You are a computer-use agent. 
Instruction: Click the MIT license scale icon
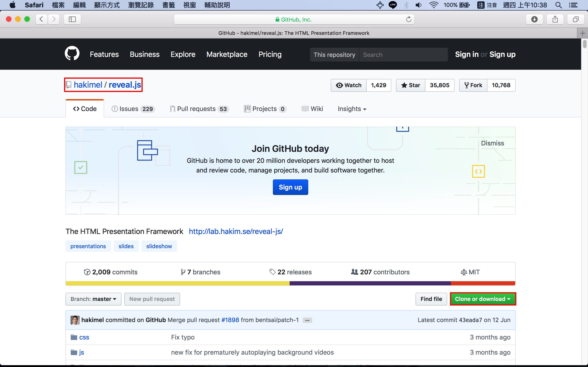pos(464,272)
